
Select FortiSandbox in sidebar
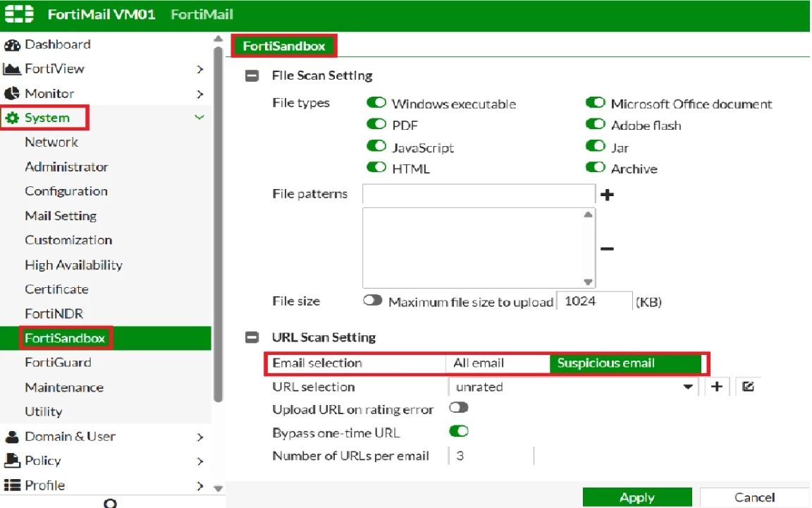coord(66,339)
